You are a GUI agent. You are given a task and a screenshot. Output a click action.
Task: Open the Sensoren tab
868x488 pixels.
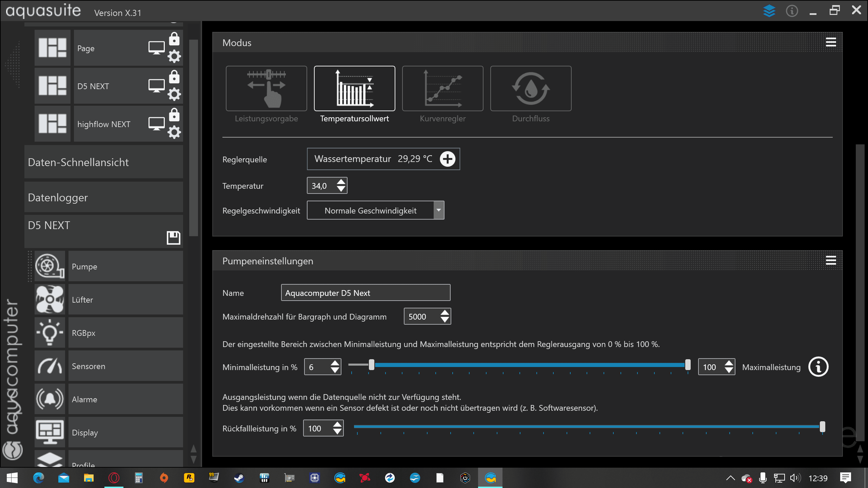[126, 366]
